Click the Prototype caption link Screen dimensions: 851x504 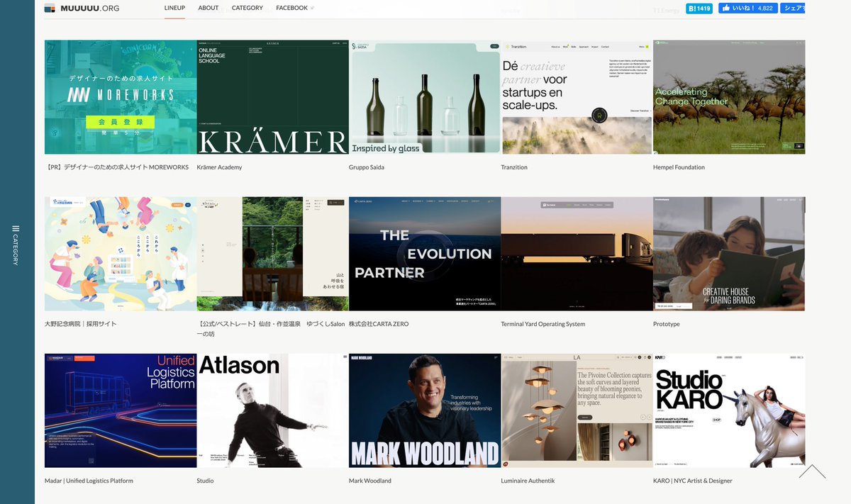(x=667, y=324)
